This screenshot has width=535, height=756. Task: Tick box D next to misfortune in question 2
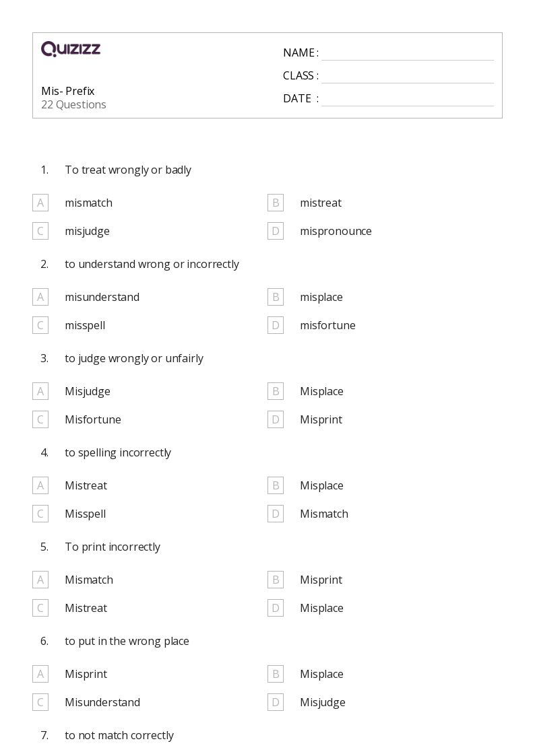point(276,325)
